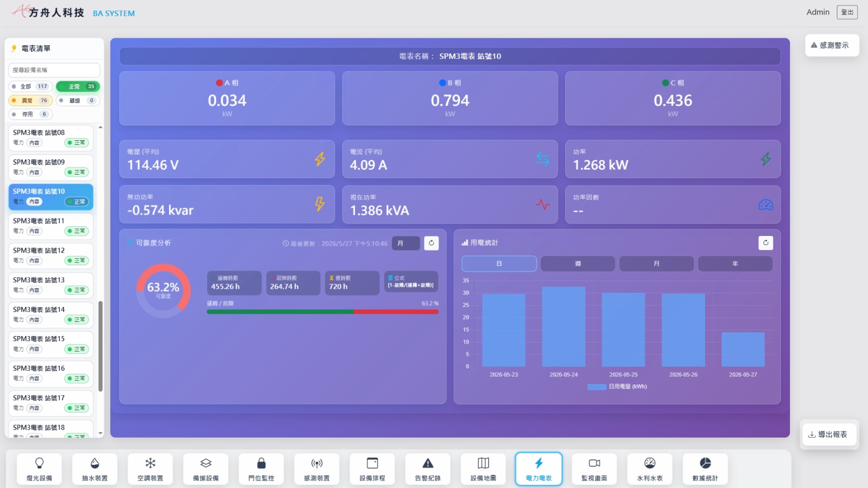This screenshot has width=868, height=488.
Task: Filter meter list by 停用 status
Action: [31, 114]
